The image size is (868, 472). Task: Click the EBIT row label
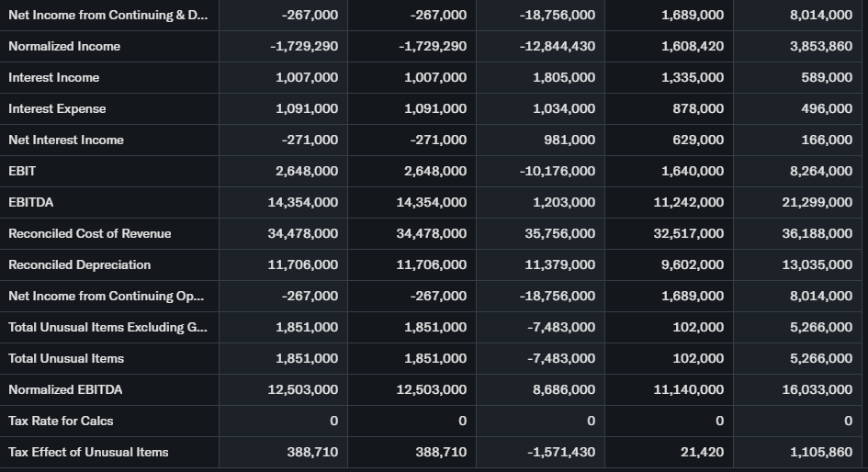tap(22, 171)
